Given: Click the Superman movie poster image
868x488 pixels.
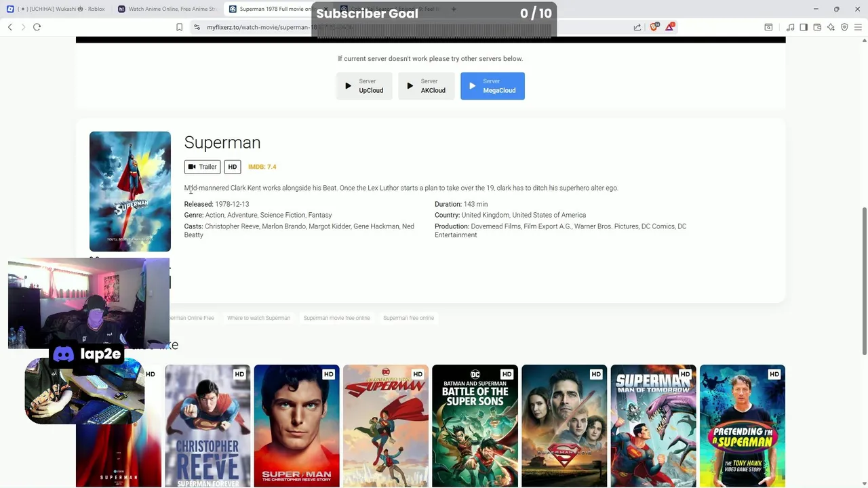Looking at the screenshot, I should (130, 191).
